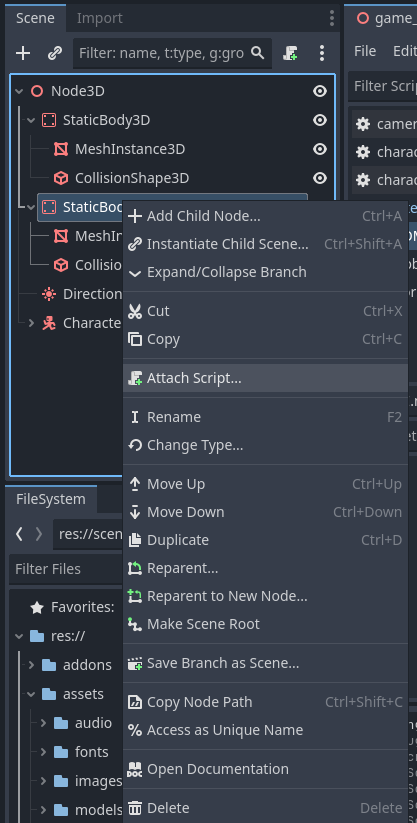
Task: Open the File menu in script editor
Action: 365,51
